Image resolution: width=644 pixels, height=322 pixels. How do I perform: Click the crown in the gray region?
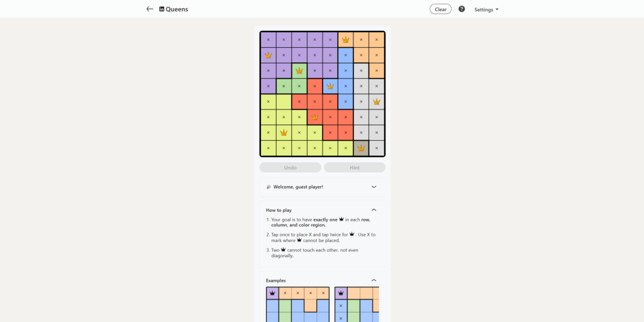click(x=376, y=101)
